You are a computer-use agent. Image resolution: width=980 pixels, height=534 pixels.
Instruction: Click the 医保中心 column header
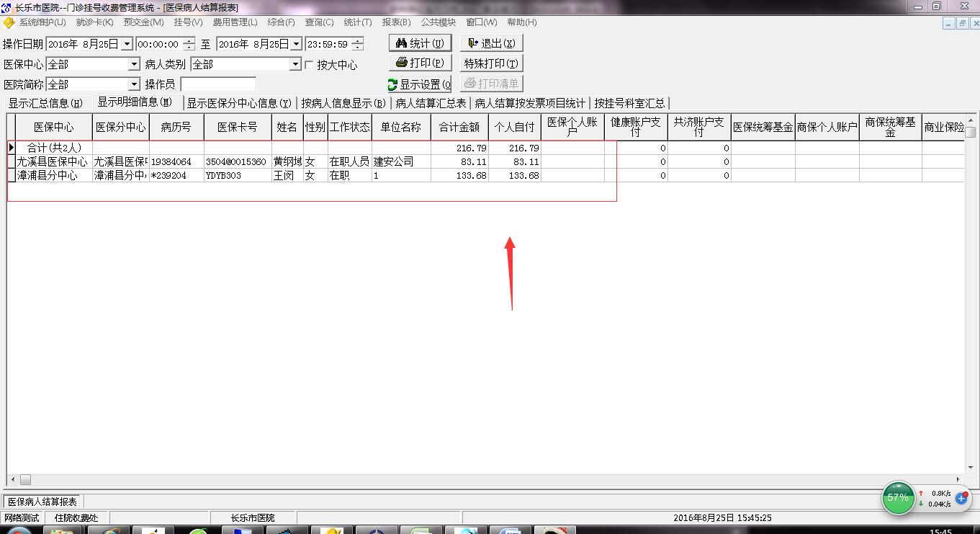click(x=54, y=127)
